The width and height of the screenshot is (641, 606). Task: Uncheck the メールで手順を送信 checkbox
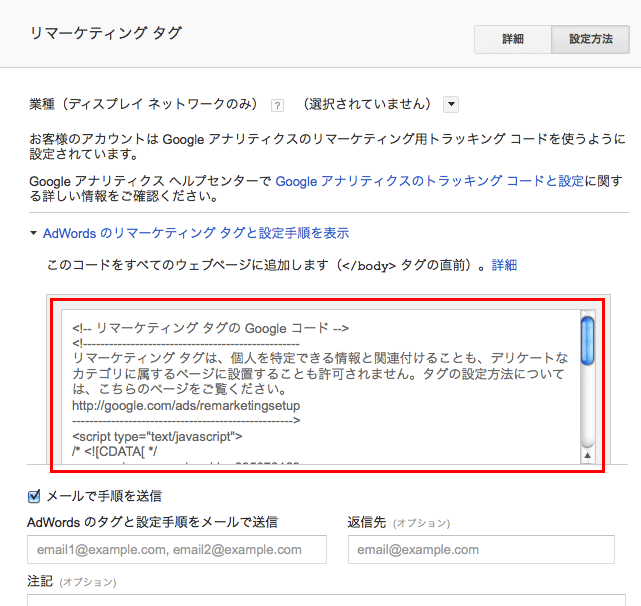(x=34, y=496)
